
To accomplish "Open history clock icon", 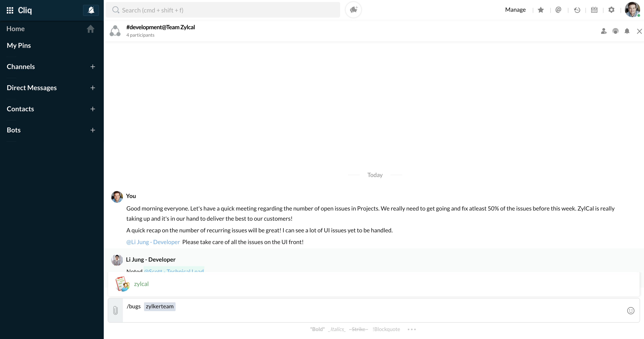I will point(577,10).
